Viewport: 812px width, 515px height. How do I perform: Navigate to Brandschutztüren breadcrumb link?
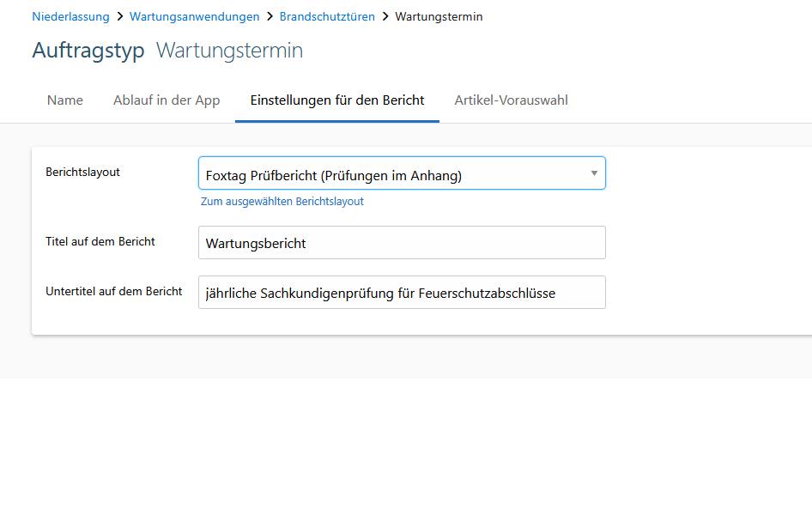coord(327,16)
